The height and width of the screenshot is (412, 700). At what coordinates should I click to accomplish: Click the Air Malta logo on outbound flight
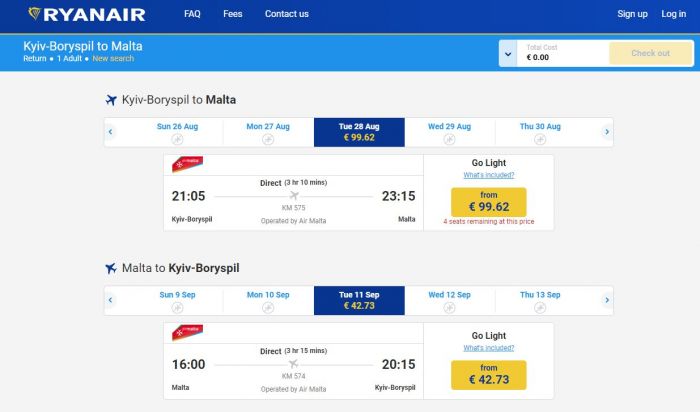[x=188, y=164]
